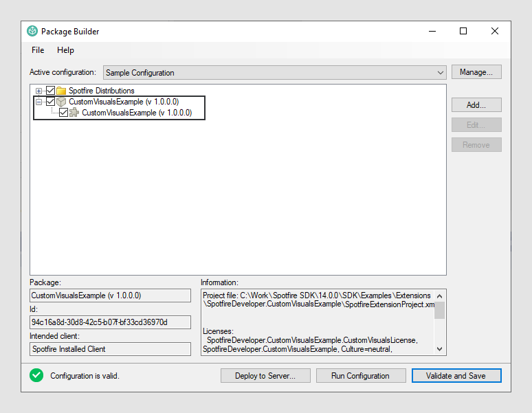Click the package box icon for CustomVisualsExample
The height and width of the screenshot is (413, 532).
pyautogui.click(x=61, y=102)
